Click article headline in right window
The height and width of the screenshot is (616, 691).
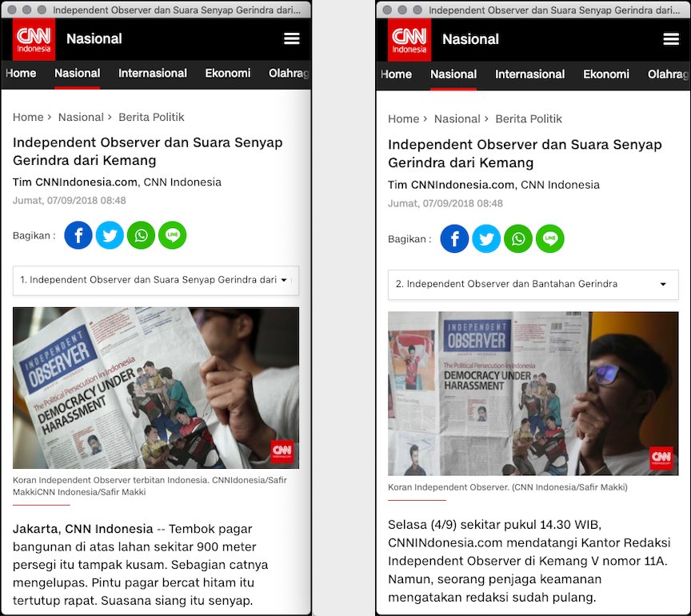point(525,154)
